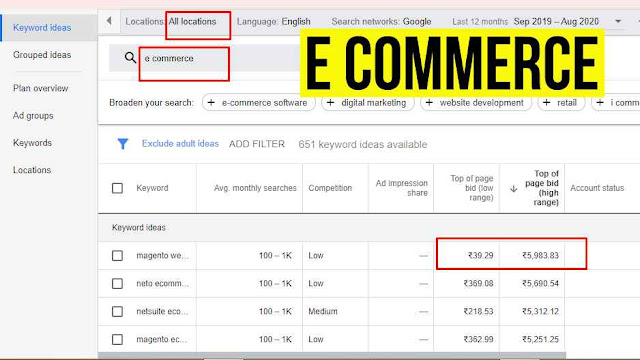
Task: Change Language English setting
Action: (273, 22)
